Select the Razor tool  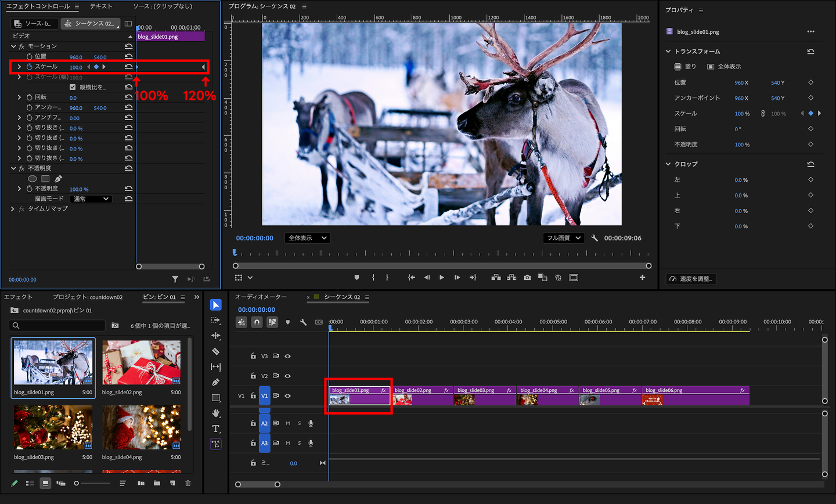(x=215, y=351)
